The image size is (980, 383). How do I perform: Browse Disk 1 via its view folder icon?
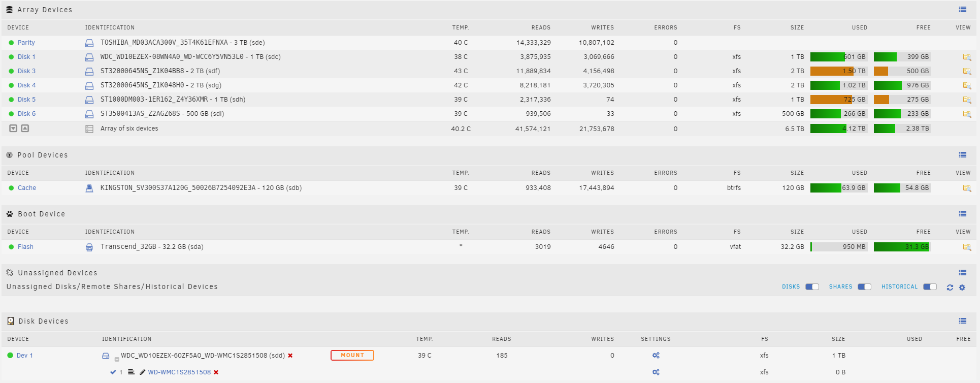967,57
